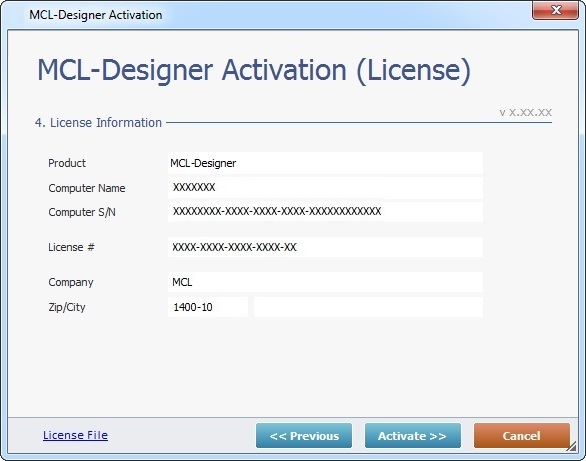
Task: Click the Activate >> button
Action: [413, 435]
